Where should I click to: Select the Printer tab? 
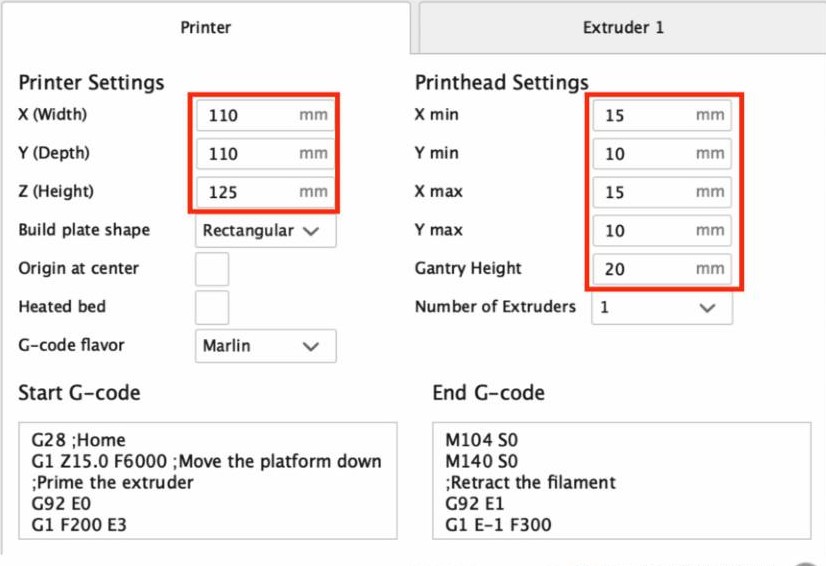(x=205, y=27)
